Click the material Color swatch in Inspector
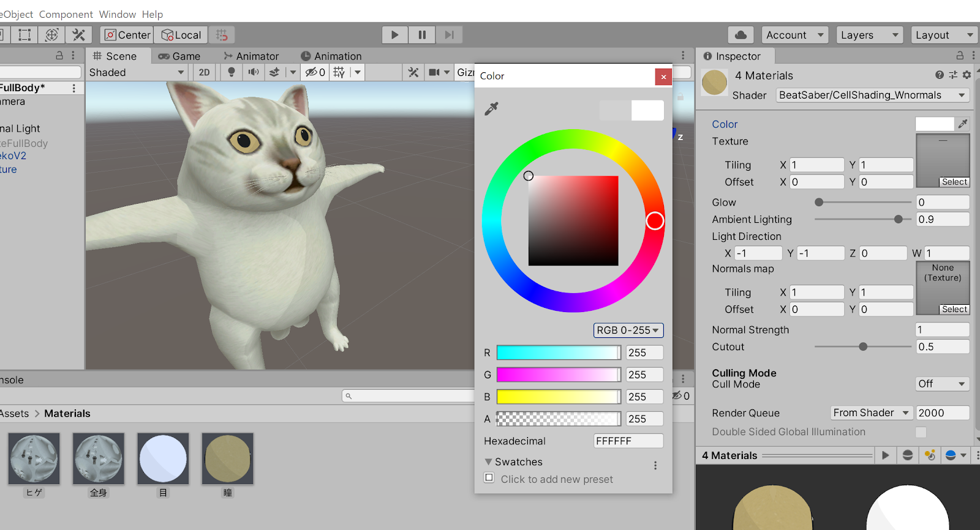Image resolution: width=980 pixels, height=530 pixels. click(x=935, y=124)
